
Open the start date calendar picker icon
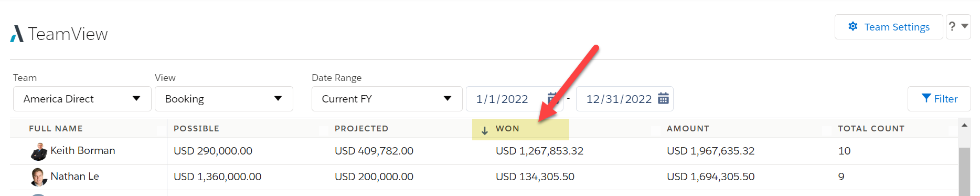552,98
